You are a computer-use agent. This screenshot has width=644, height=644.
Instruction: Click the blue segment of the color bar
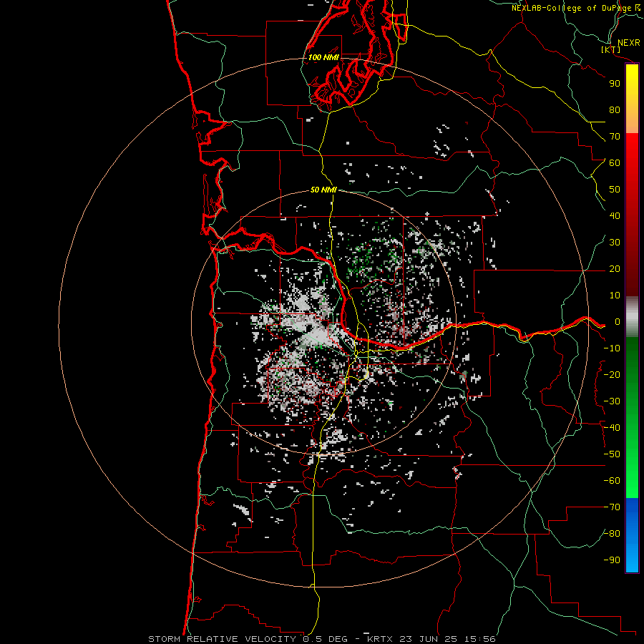[x=632, y=535]
